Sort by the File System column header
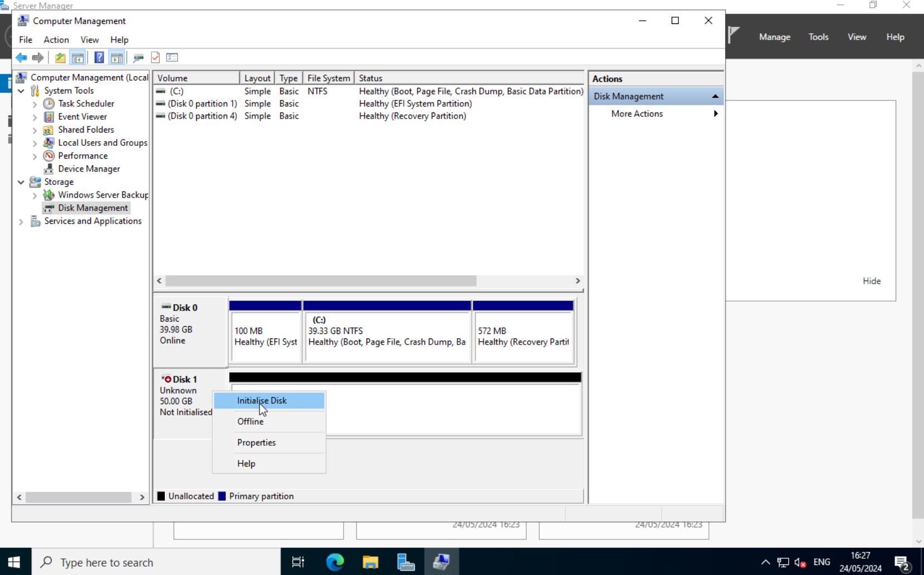Image resolution: width=924 pixels, height=575 pixels. tap(329, 78)
